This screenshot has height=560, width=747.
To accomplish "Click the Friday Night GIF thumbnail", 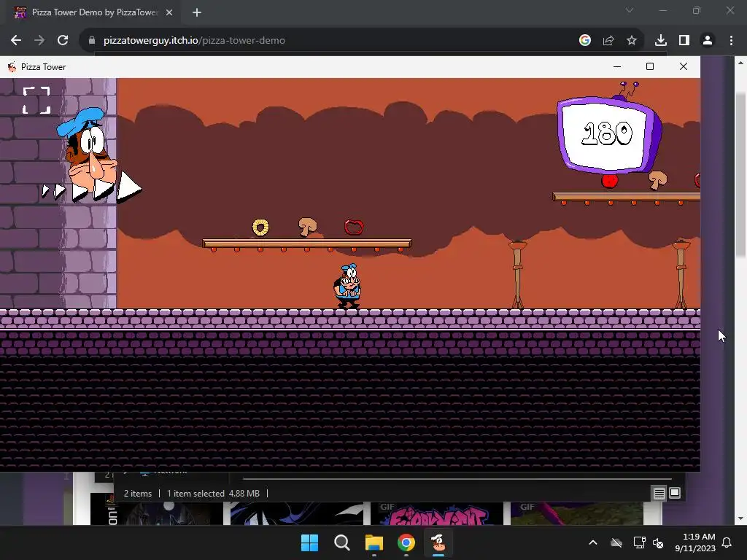I will coord(437,513).
